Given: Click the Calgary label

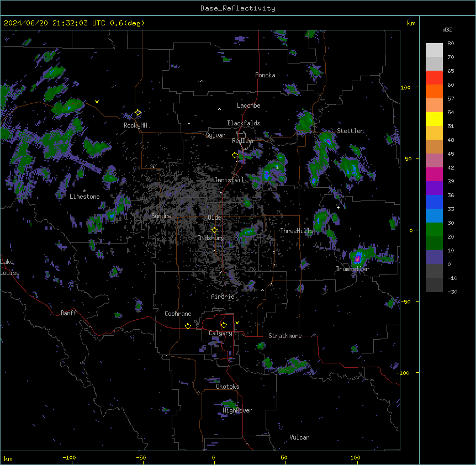Looking at the screenshot, I should 220,333.
